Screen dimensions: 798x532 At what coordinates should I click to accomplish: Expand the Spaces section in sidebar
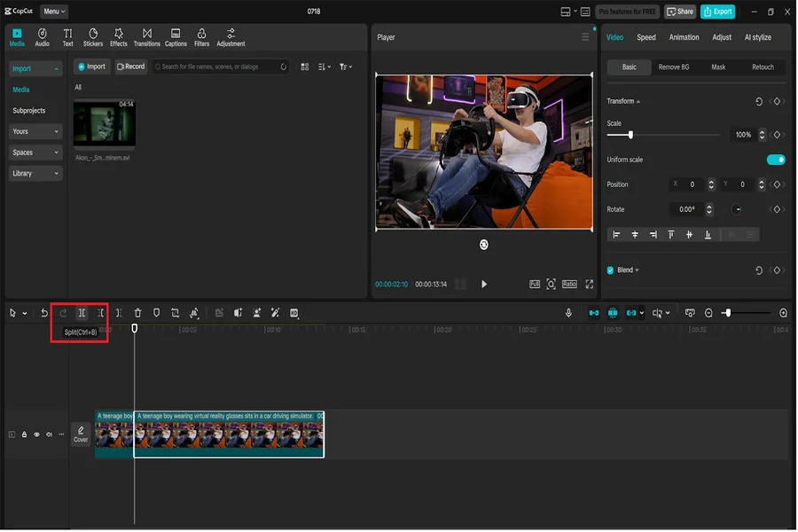pyautogui.click(x=35, y=153)
